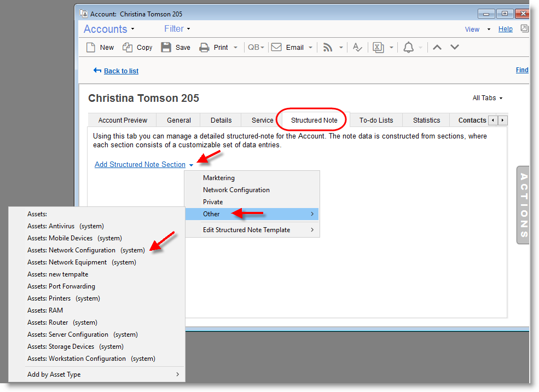Open the ACTIONS side panel handle
The image size is (539, 392).
(523, 205)
